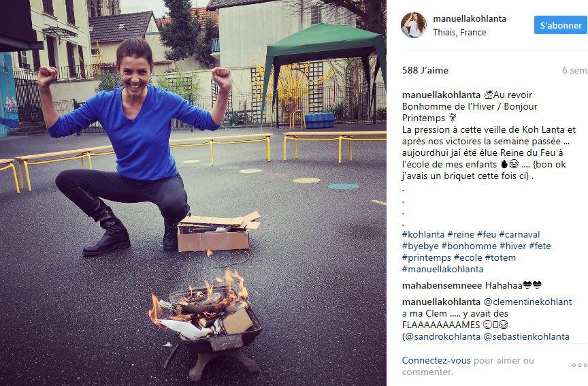The width and height of the screenshot is (588, 386).
Task: Open the #manuellakohlanta hashtag
Action: point(443,270)
